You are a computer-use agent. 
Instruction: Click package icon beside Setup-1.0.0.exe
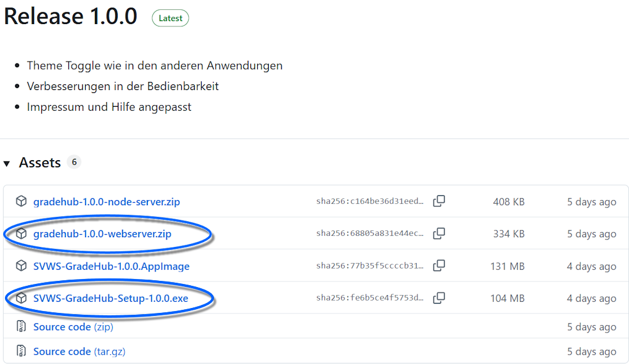21,298
